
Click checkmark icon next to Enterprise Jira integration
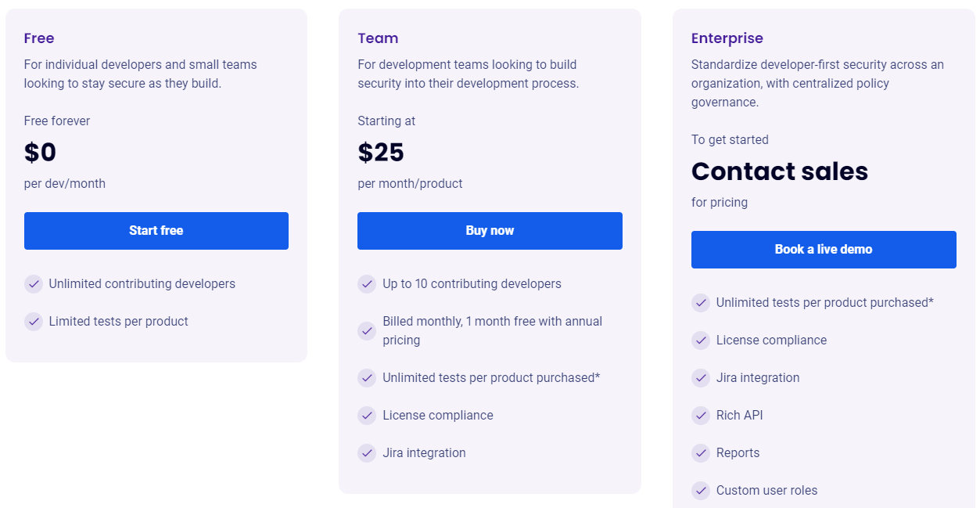701,378
